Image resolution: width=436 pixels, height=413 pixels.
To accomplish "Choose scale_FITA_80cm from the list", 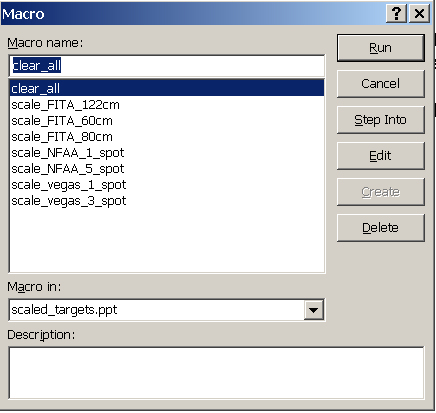I will [x=167, y=137].
